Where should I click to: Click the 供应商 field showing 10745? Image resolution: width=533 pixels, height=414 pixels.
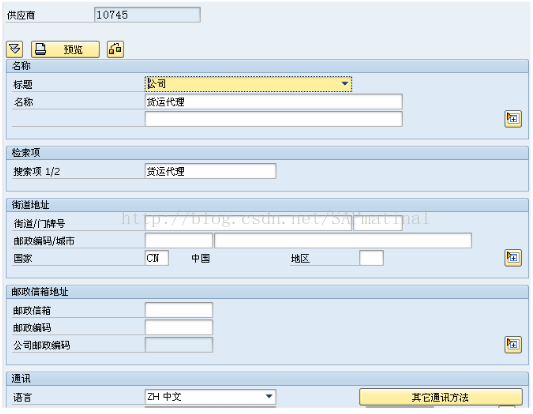click(147, 15)
